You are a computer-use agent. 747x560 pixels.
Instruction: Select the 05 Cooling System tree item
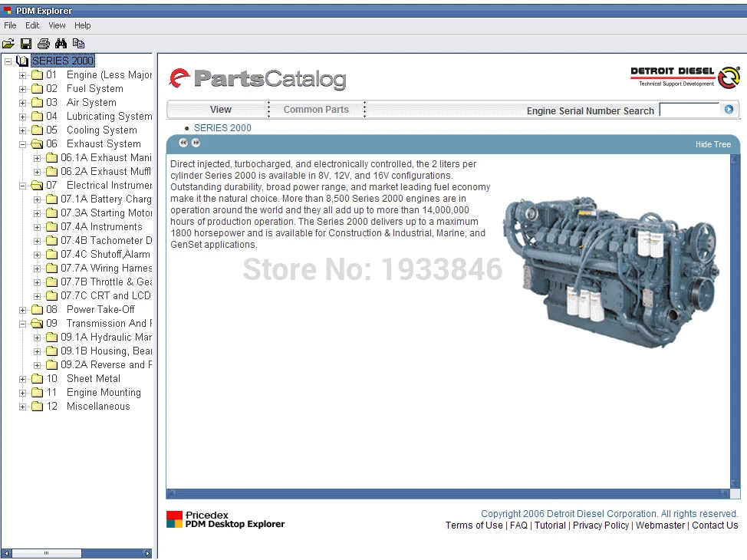[91, 130]
